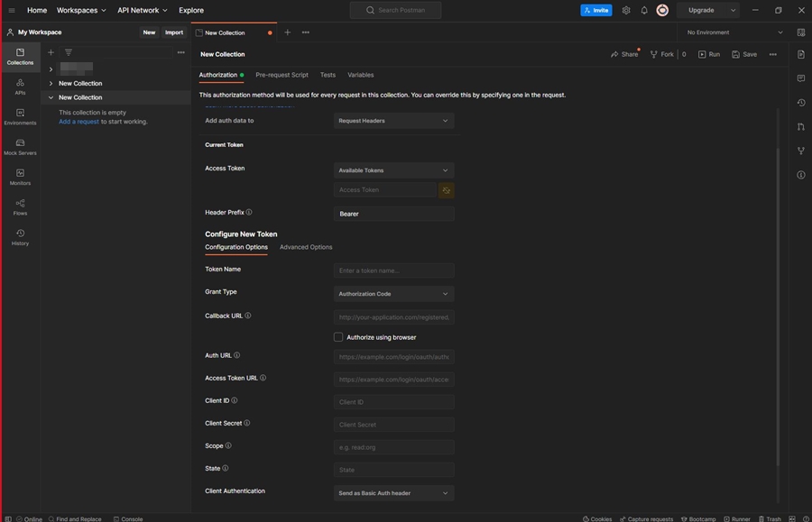Open a new tab with plus icon
Screen dimensions: 812x522
point(288,32)
